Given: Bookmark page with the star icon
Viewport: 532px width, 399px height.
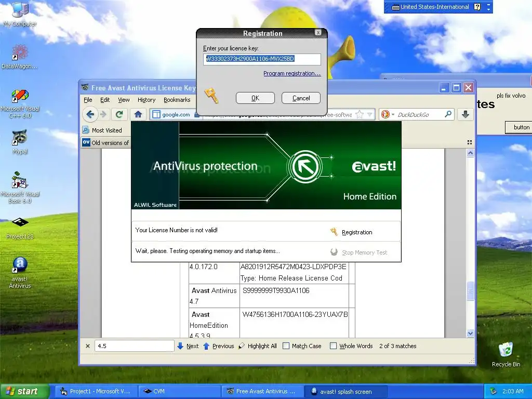Looking at the screenshot, I should click(x=360, y=114).
